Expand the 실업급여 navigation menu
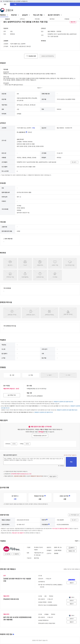Image resolution: width=80 pixels, height=644 pixels. pos(26,15)
